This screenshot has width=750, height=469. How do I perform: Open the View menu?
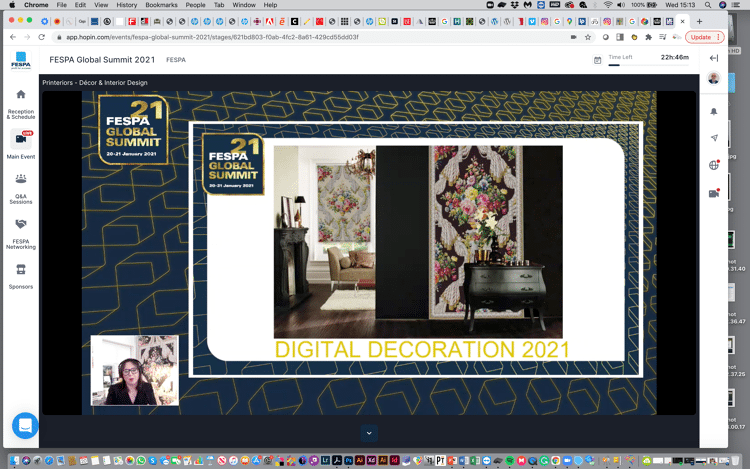coord(101,5)
